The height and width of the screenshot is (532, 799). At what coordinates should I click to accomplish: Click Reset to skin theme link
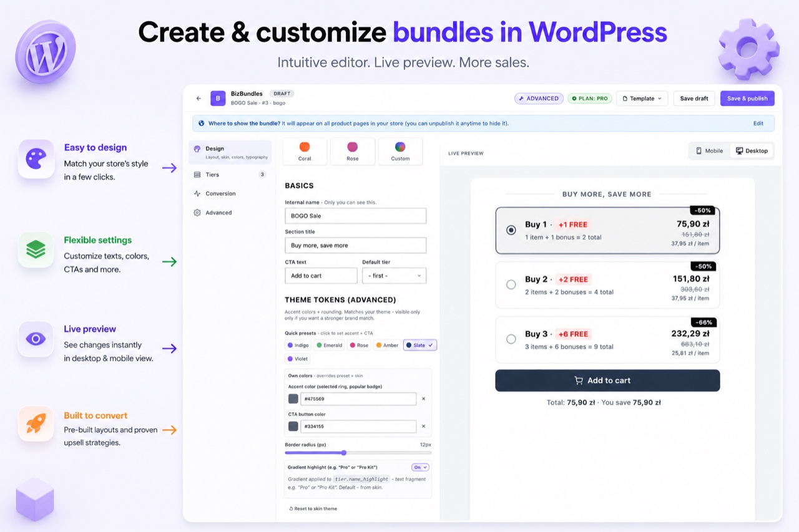(x=313, y=509)
